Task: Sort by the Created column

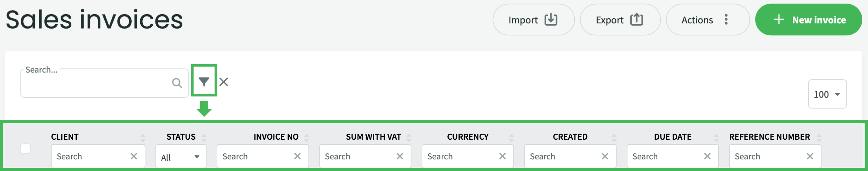Action: tap(614, 137)
